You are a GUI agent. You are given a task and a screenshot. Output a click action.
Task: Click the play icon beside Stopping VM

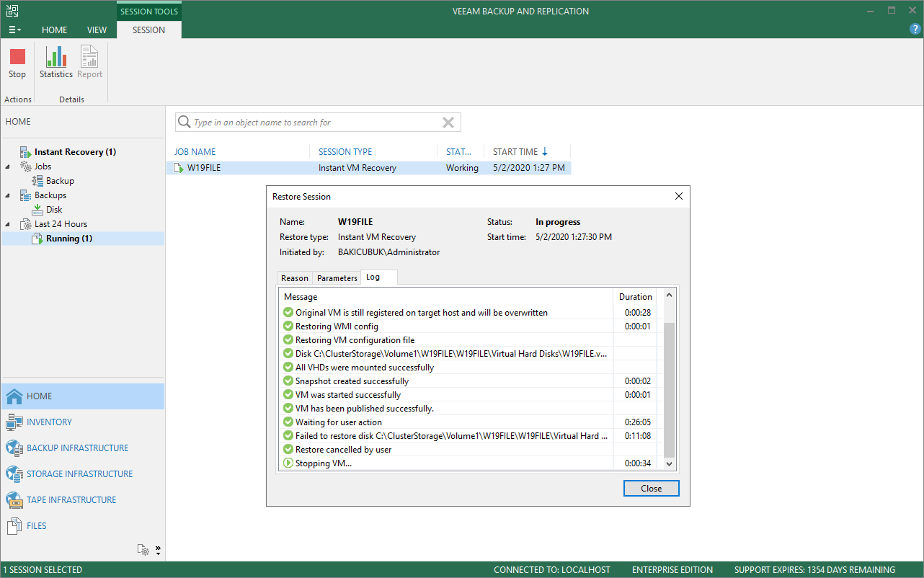[x=288, y=463]
